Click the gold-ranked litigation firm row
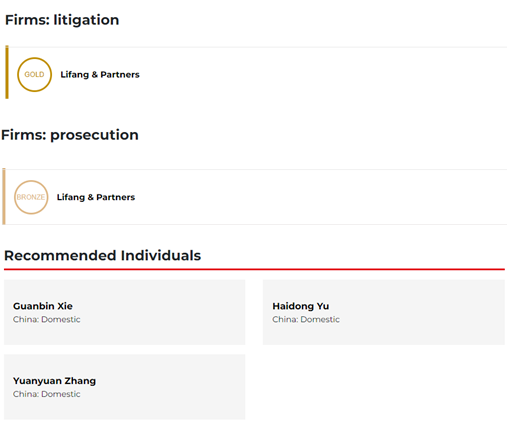 pyautogui.click(x=256, y=73)
